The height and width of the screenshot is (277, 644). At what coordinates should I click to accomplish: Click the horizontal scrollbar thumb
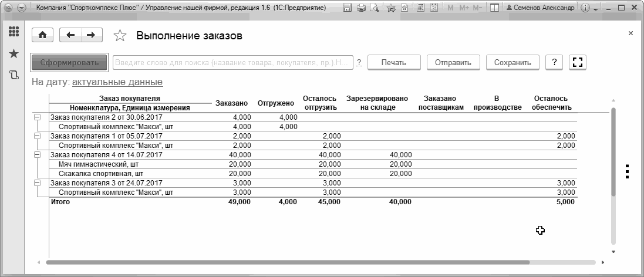[288, 262]
